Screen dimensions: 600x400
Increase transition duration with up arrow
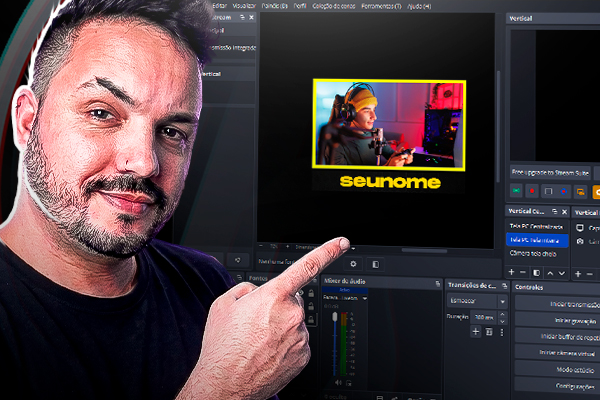(502, 313)
